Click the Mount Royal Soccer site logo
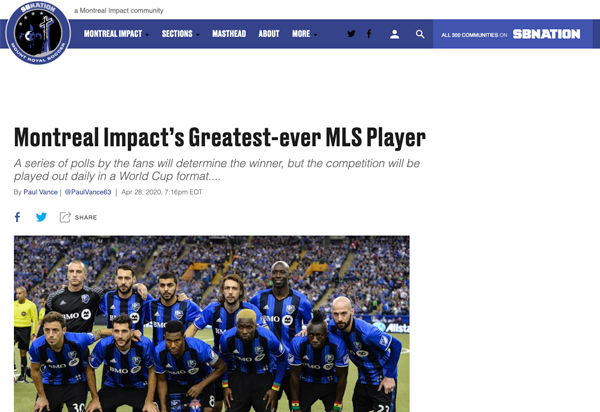 pyautogui.click(x=38, y=33)
